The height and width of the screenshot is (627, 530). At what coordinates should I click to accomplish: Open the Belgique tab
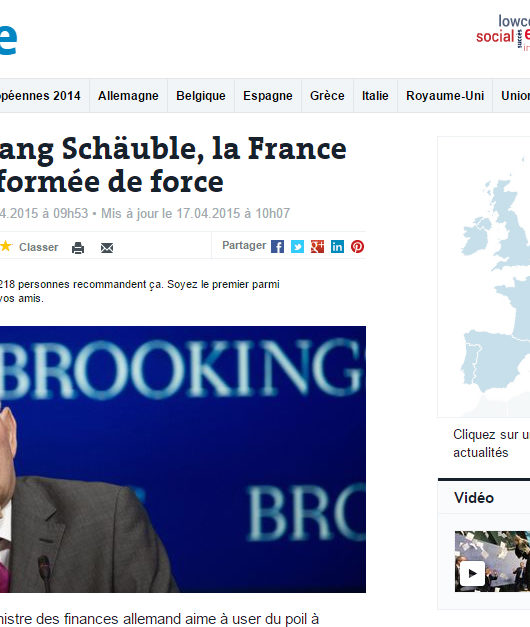[x=201, y=96]
